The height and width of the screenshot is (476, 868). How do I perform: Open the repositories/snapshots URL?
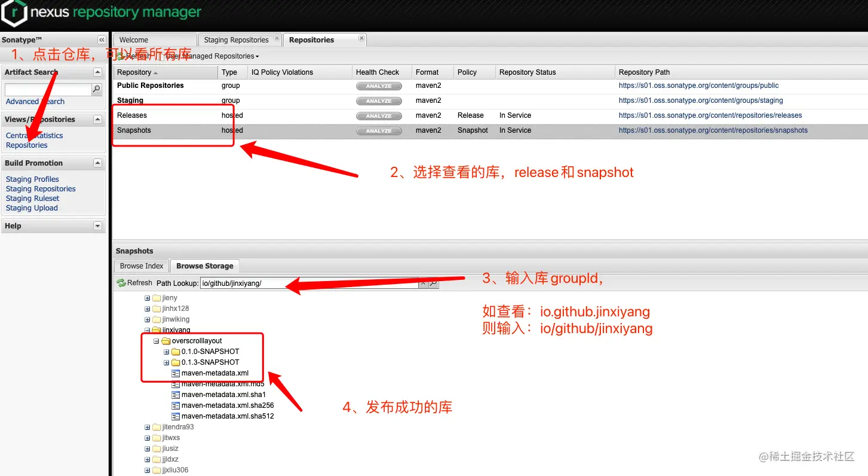point(713,130)
